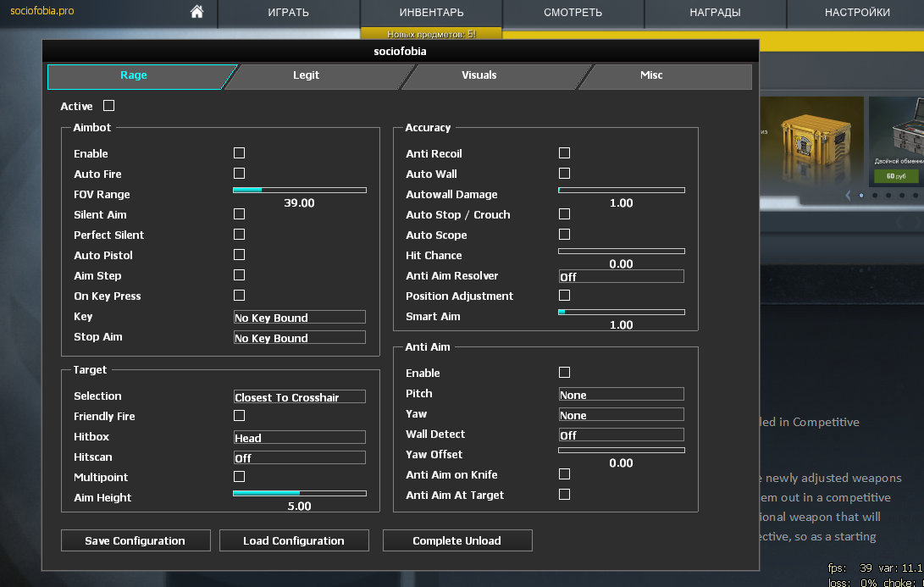This screenshot has width=924, height=587.
Task: Switch to the Legit tab
Action: pyautogui.click(x=306, y=75)
